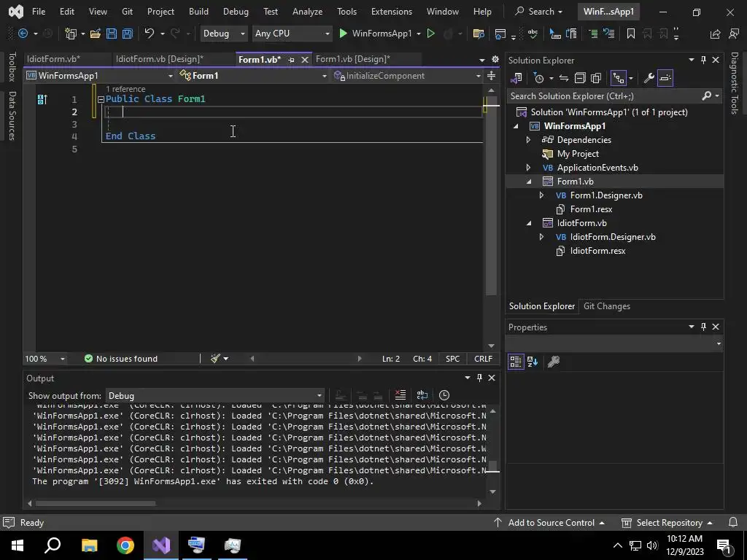Click Start Without Debugging outline play icon
This screenshot has height=560, width=747.
(x=430, y=34)
